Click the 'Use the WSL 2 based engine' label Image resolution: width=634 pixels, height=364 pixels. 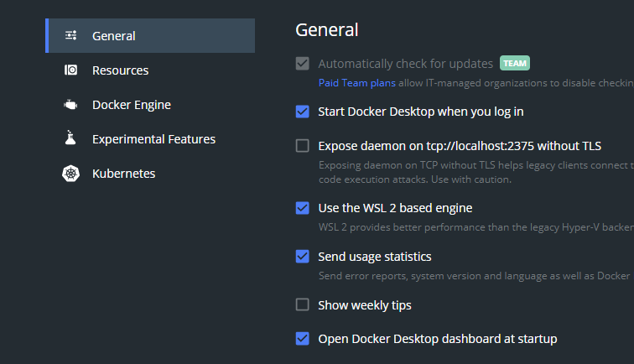click(395, 208)
